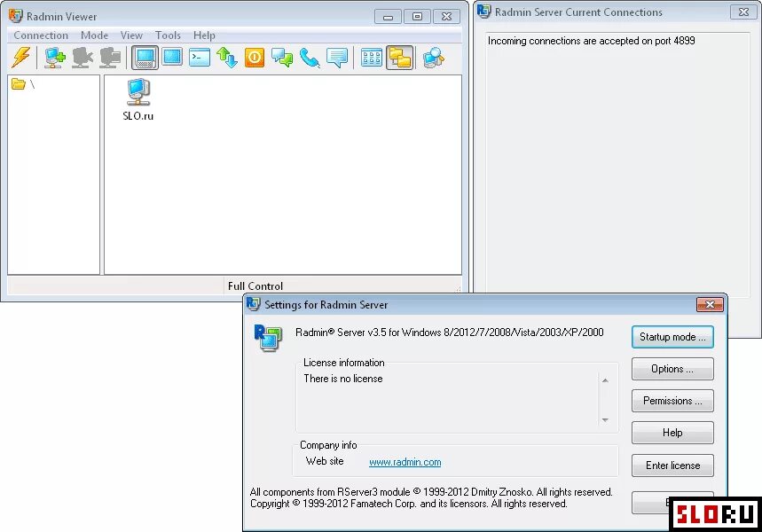Screen dimensions: 762x532
Task: Click the Enter license button
Action: (x=672, y=465)
